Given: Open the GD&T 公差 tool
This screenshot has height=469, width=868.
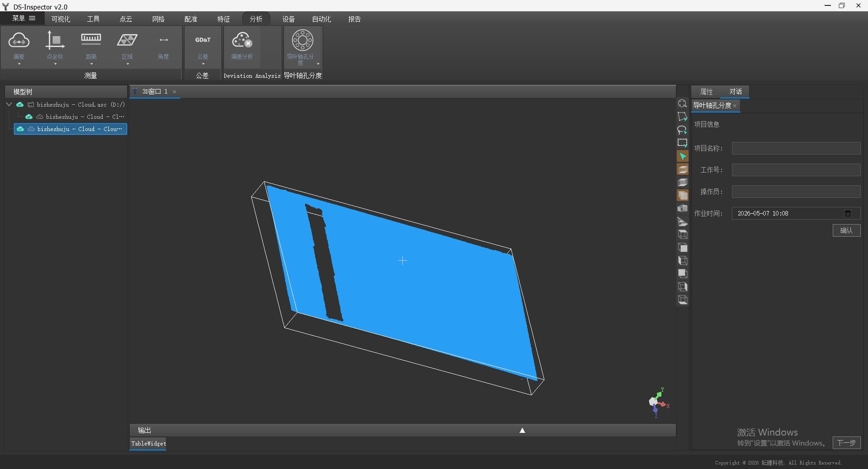Looking at the screenshot, I should point(203,41).
